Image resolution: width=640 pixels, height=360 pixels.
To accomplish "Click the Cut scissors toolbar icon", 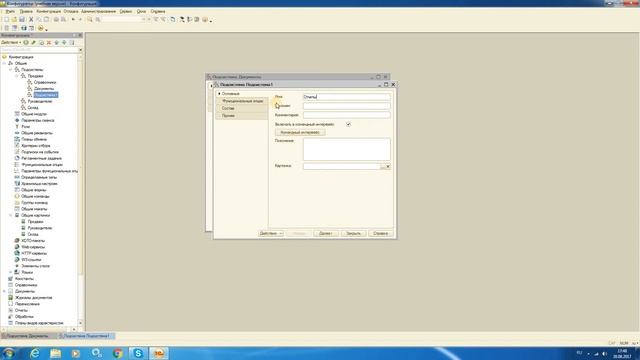I will point(31,19).
